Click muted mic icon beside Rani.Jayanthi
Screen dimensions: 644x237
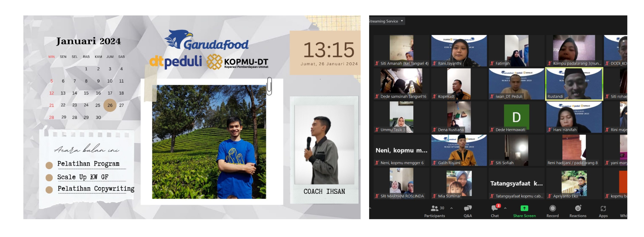coord(434,63)
